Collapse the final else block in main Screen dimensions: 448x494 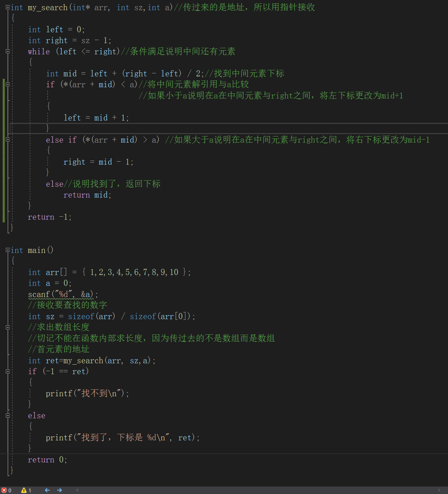[8, 416]
